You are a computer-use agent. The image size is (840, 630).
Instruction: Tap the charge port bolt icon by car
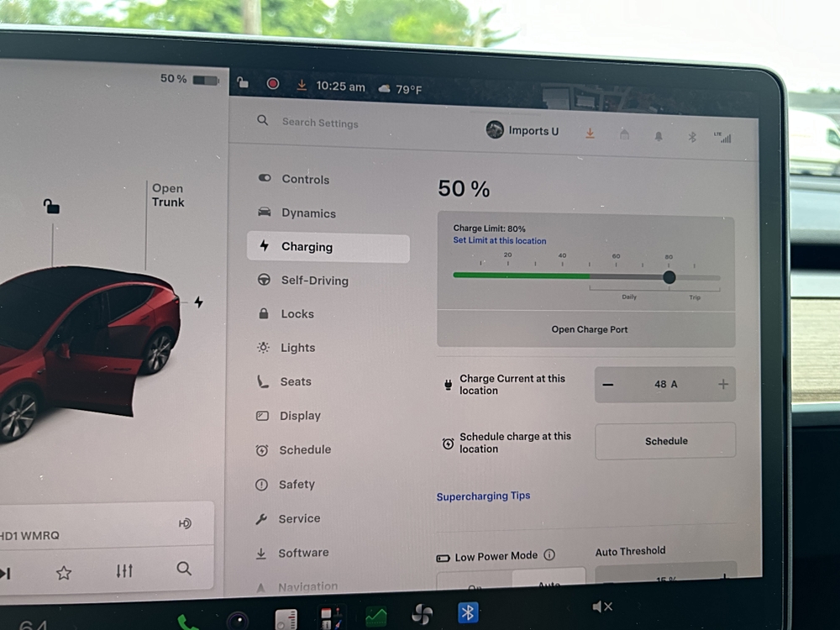pos(199,302)
